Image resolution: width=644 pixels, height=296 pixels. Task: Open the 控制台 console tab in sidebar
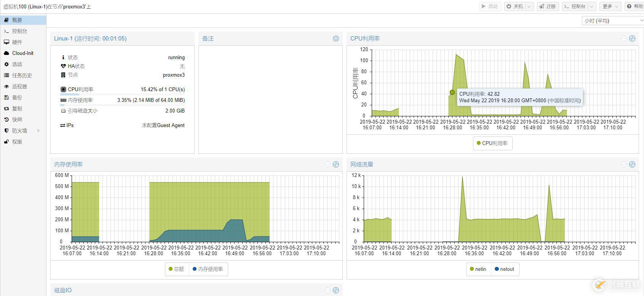23,31
